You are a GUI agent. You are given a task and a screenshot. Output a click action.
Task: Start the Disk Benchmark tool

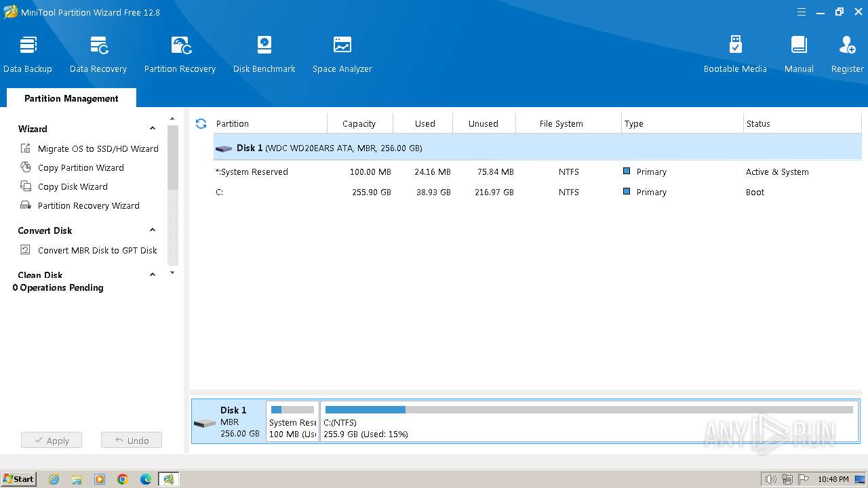(264, 54)
